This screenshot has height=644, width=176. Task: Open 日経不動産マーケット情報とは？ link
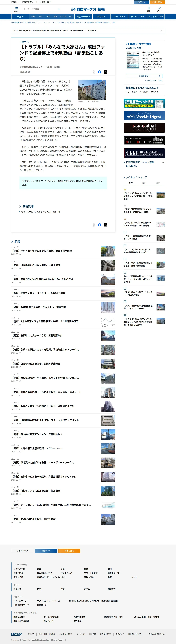(36, 2)
